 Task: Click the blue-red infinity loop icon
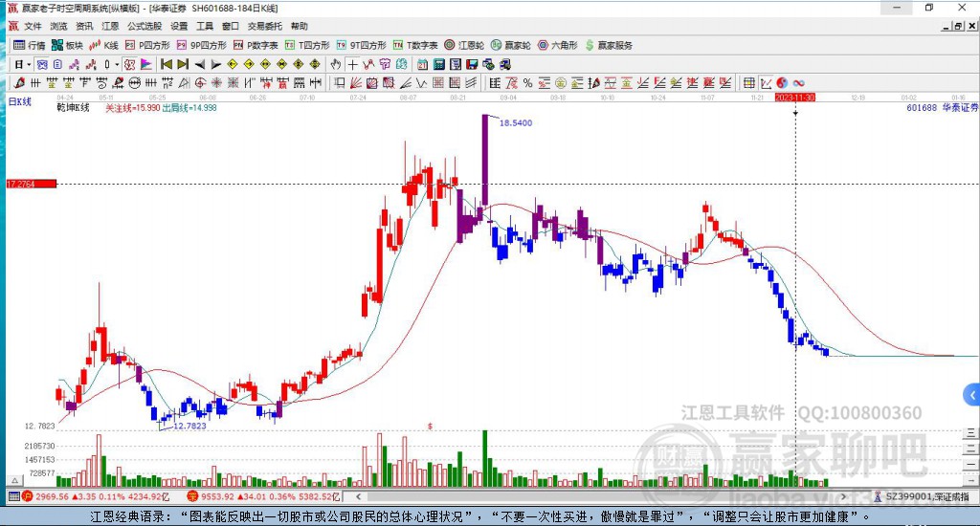pyautogui.click(x=799, y=83)
